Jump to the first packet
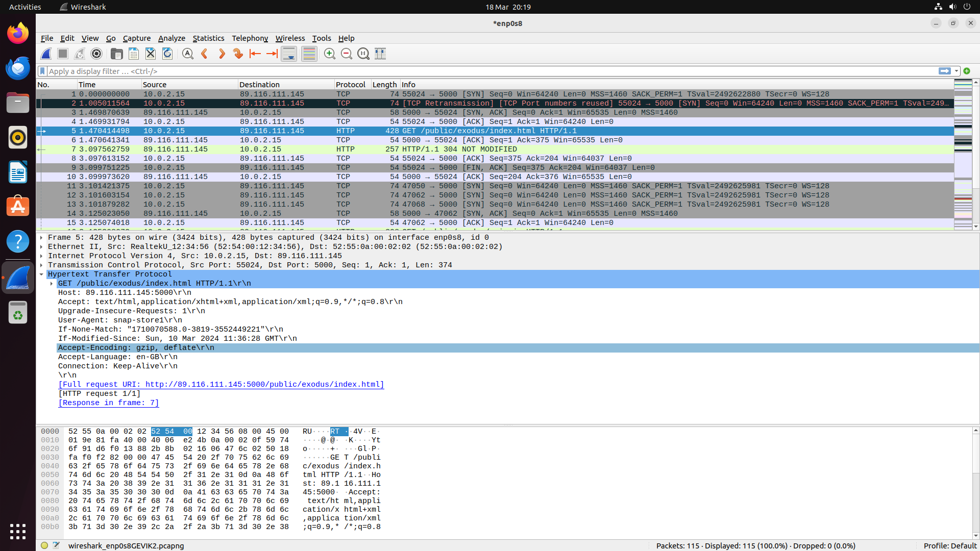The image size is (980, 551). click(255, 54)
